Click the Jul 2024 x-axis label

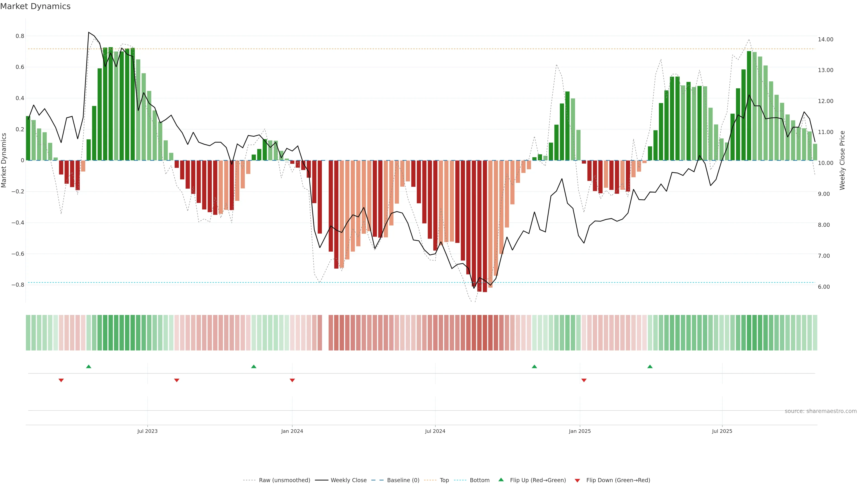[x=435, y=431]
